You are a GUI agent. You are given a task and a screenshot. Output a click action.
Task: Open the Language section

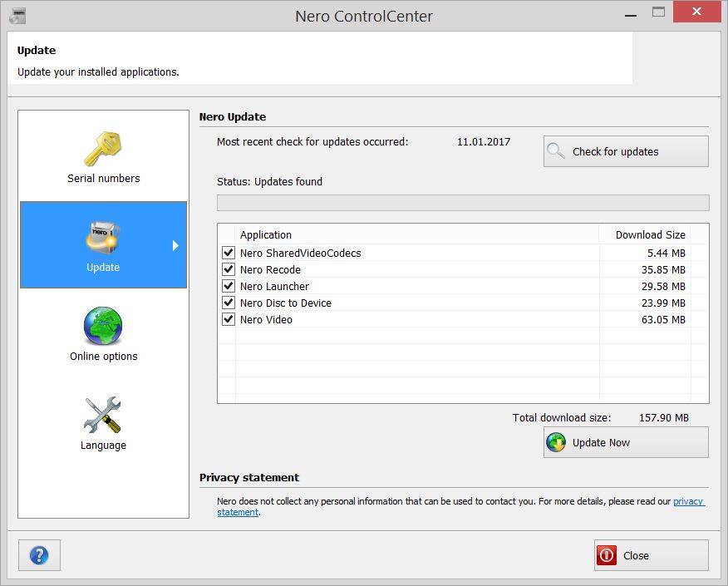(x=103, y=446)
